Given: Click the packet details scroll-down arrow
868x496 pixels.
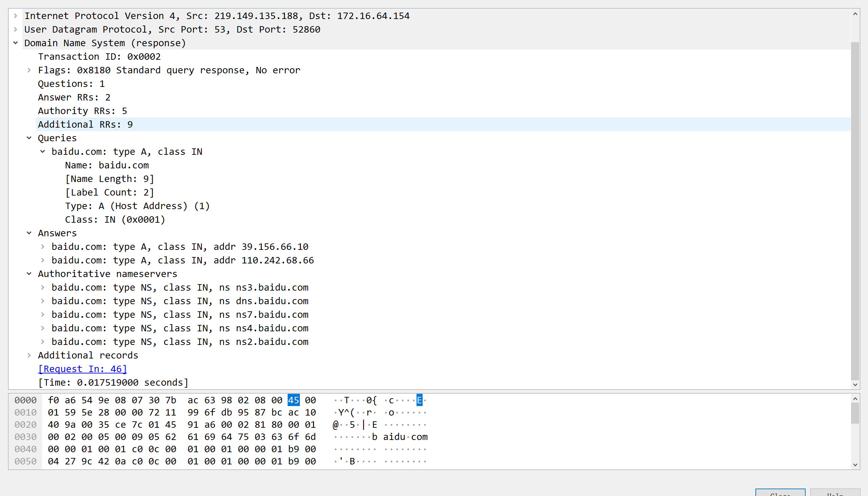Looking at the screenshot, I should (855, 385).
